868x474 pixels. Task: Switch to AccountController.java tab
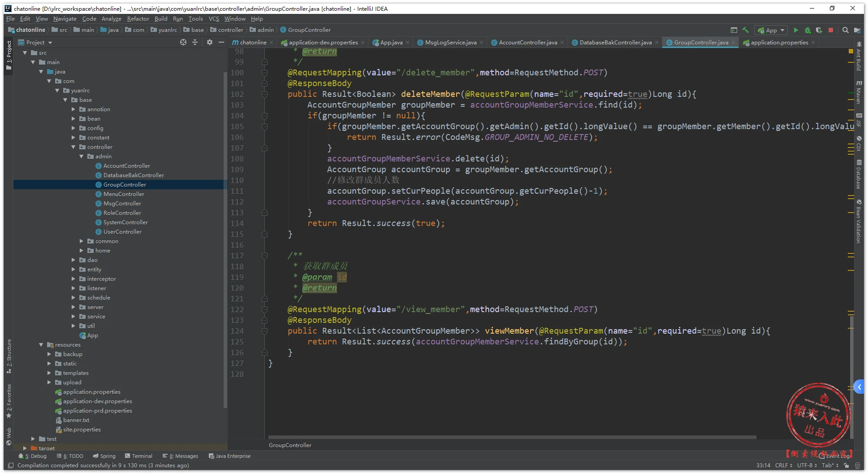tap(527, 43)
